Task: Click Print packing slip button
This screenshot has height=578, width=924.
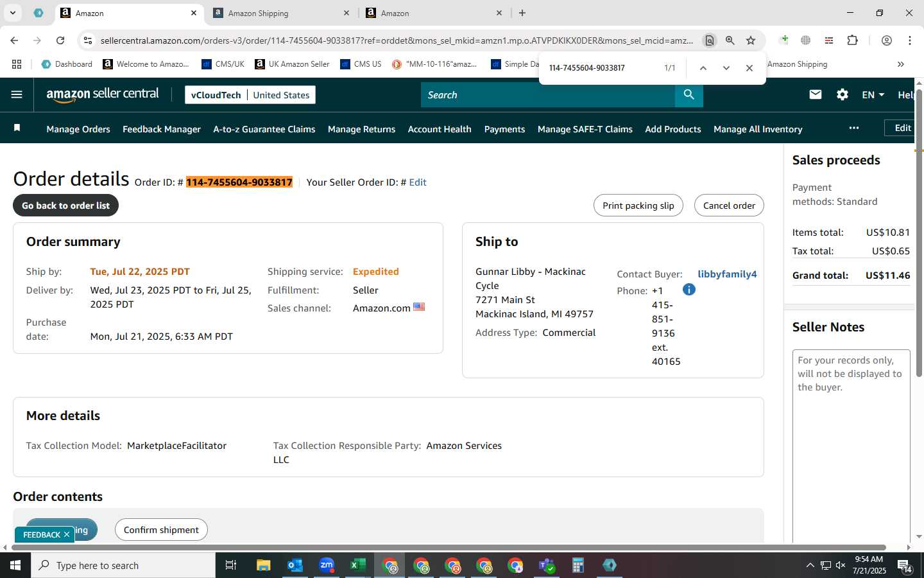Action: pos(638,206)
